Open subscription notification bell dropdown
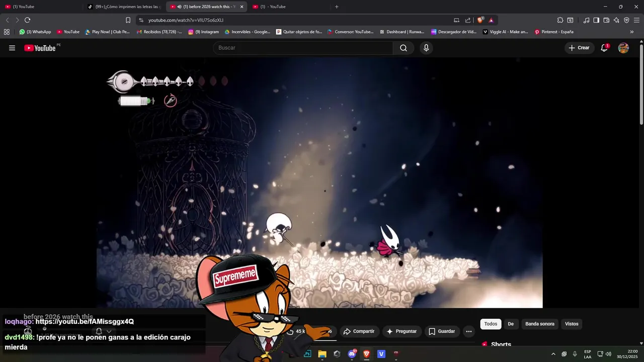Image resolution: width=644 pixels, height=362 pixels. pos(103,331)
